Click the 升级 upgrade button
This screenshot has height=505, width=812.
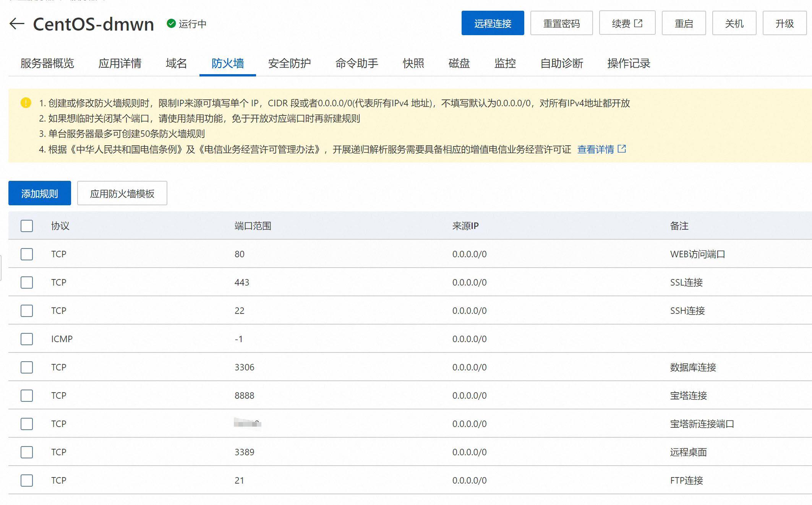784,23
